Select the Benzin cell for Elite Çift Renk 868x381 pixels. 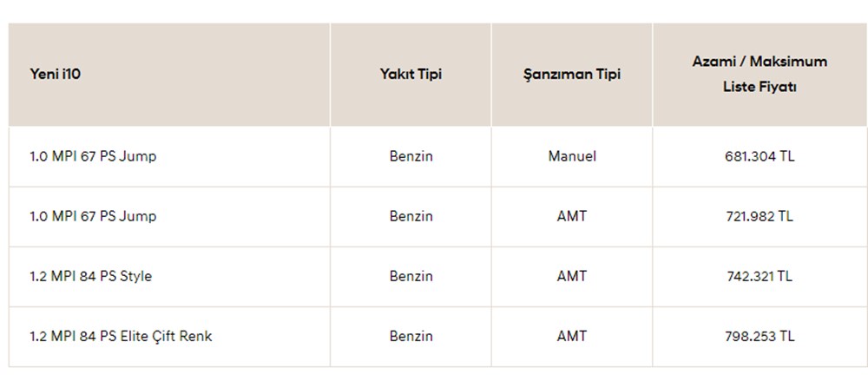411,336
